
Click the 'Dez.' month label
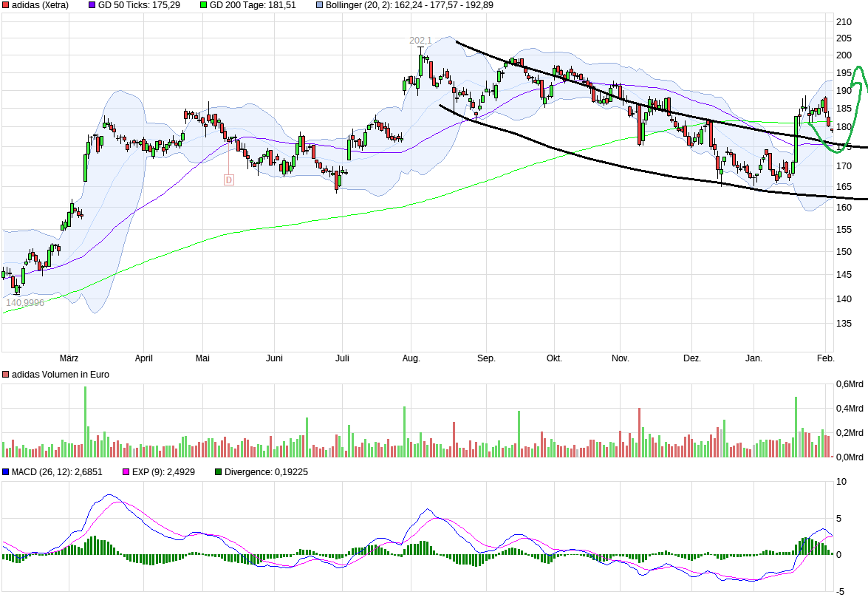tap(692, 358)
